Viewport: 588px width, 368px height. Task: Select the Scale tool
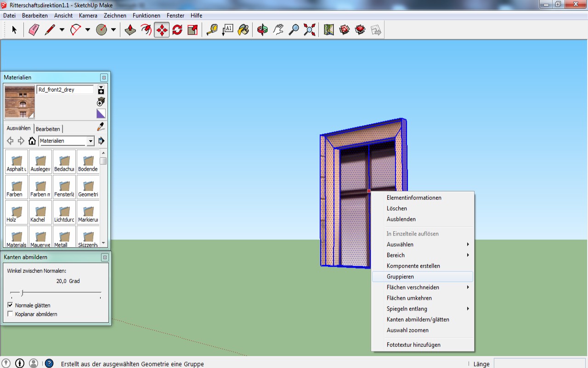click(193, 30)
